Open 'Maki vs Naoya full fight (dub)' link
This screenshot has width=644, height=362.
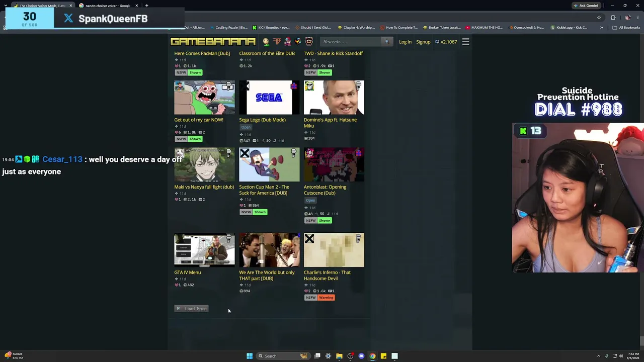coord(204,187)
